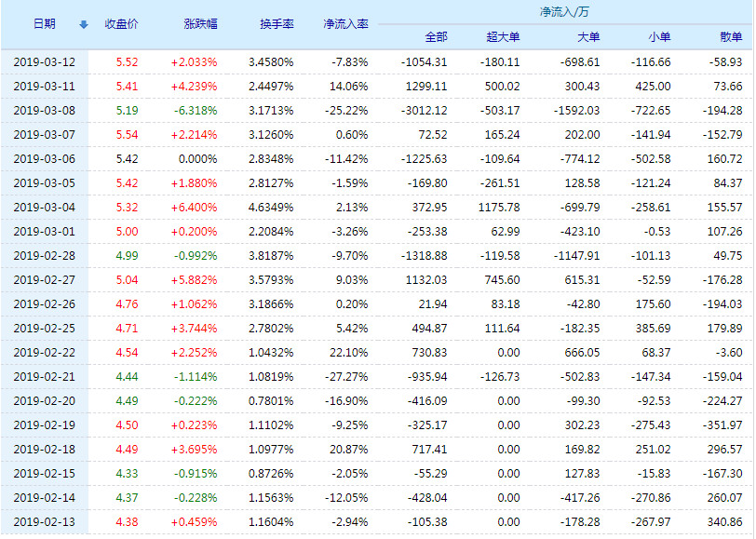Select the 净流入率 column header
Viewport: 756px width, 539px height.
pyautogui.click(x=345, y=24)
